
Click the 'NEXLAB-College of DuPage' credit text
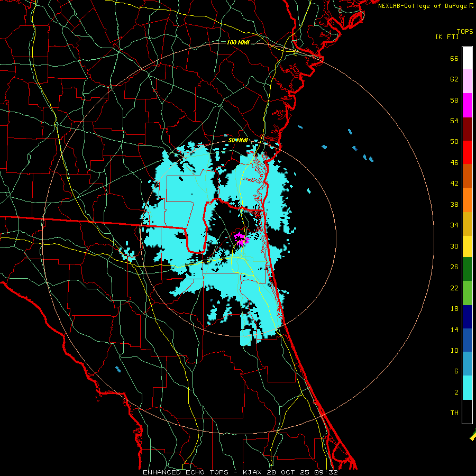[422, 6]
